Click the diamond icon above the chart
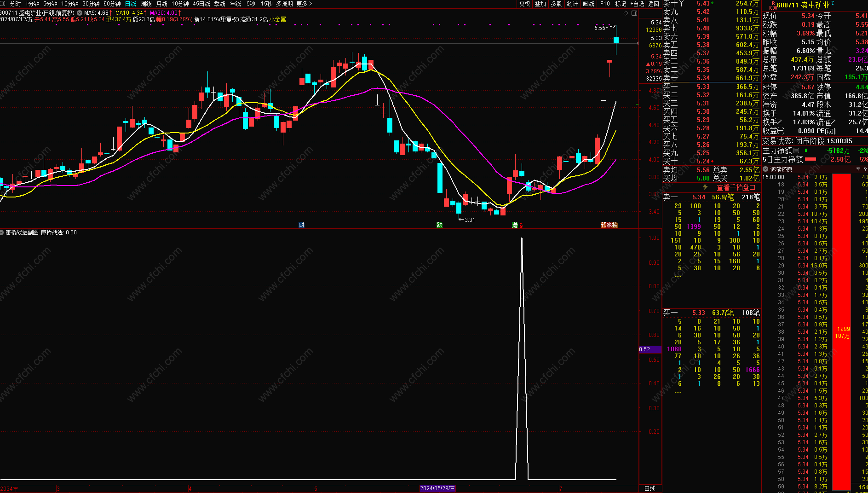 point(626,13)
